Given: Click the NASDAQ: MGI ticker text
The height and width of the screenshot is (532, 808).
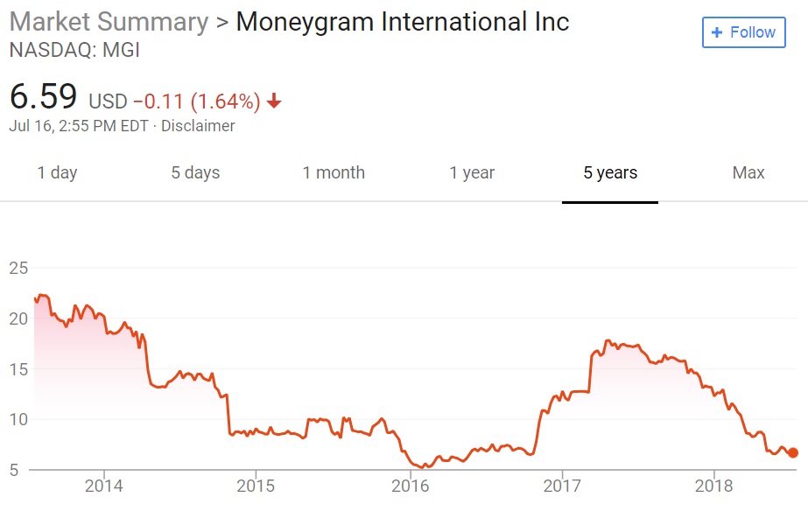Looking at the screenshot, I should pyautogui.click(x=74, y=51).
